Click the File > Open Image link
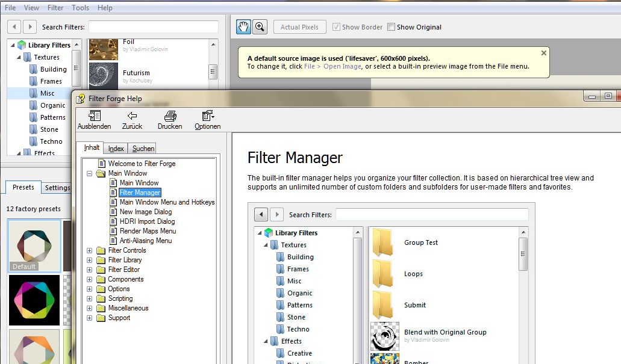Image resolution: width=621 pixels, height=364 pixels. [x=332, y=66]
